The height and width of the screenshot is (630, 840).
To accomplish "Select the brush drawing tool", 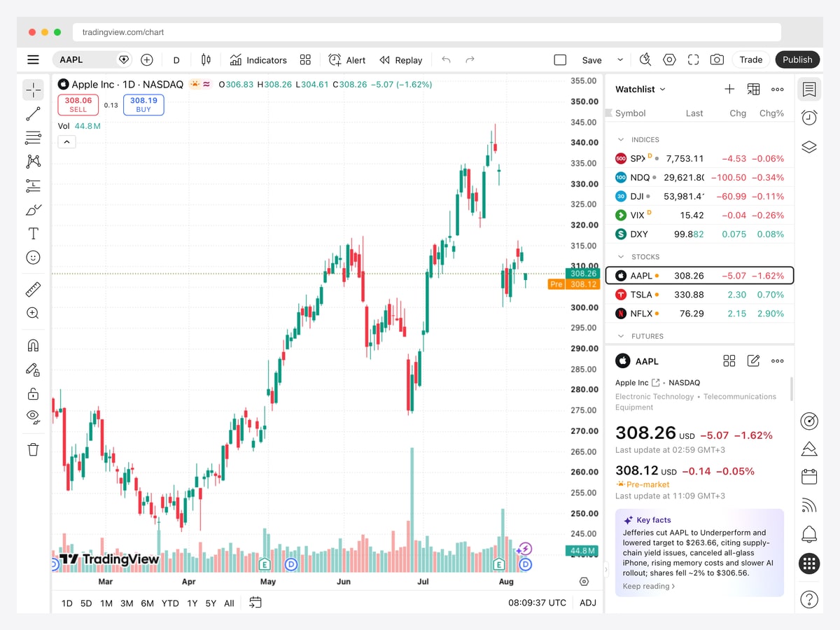I will [33, 209].
